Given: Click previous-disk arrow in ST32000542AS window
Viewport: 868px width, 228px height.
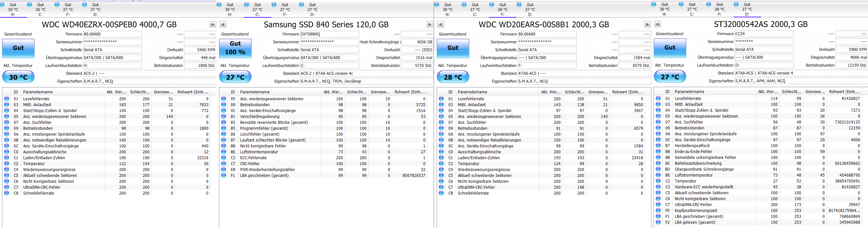Looking at the screenshot, I should pos(658,24).
